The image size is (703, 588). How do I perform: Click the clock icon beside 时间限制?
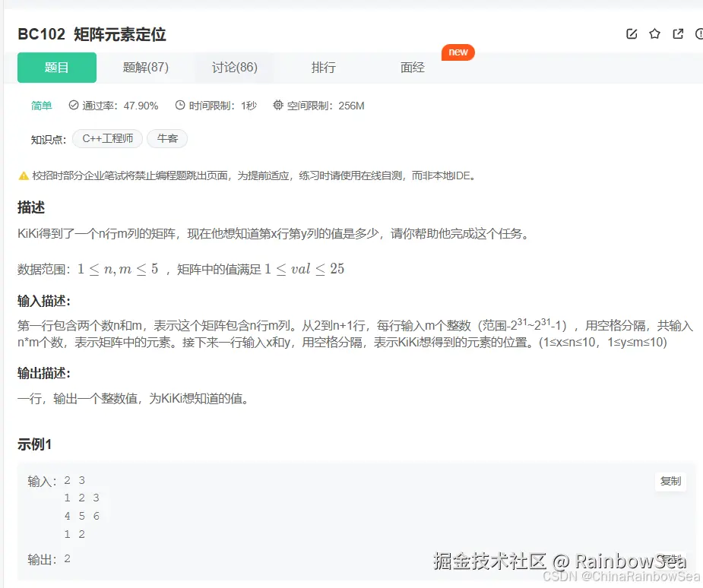point(178,106)
